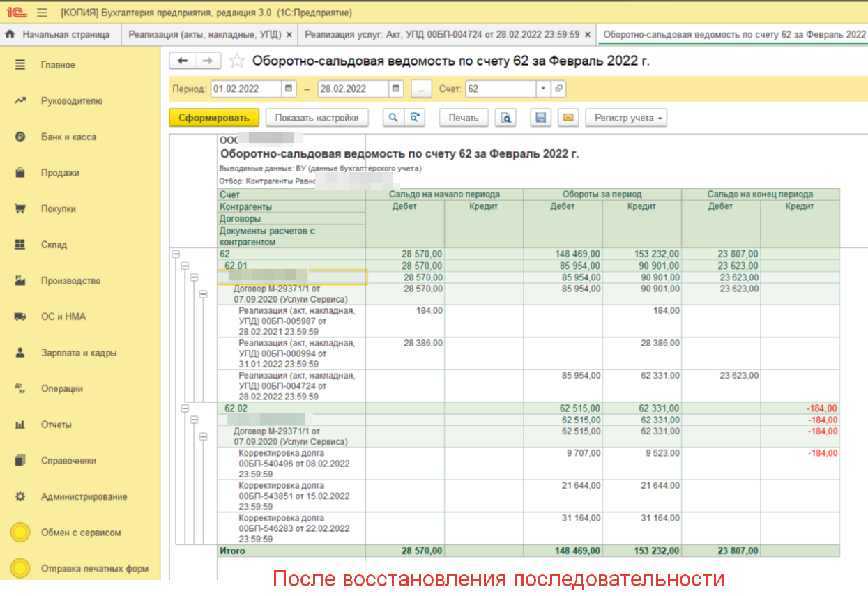Open Склад section icon
The image size is (868, 596).
click(20, 245)
